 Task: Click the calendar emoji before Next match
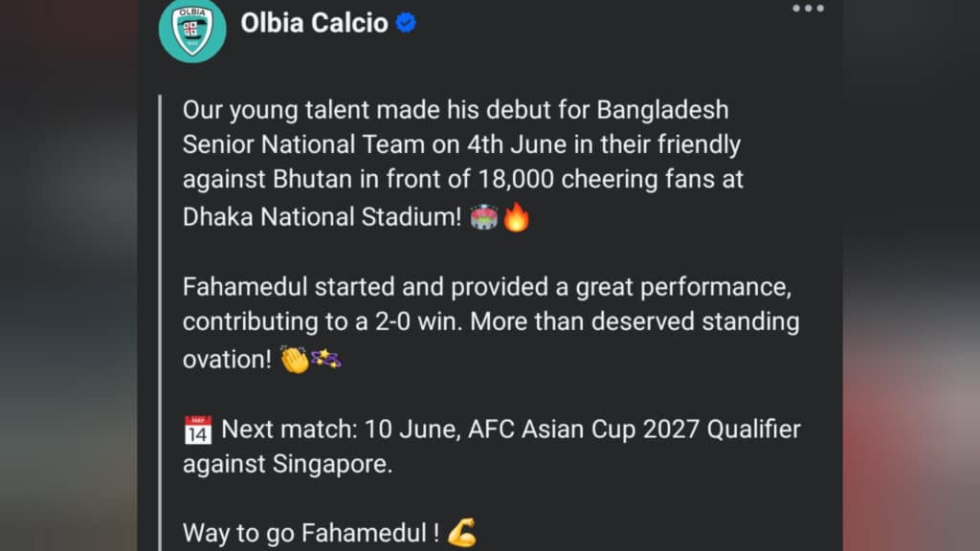[198, 430]
